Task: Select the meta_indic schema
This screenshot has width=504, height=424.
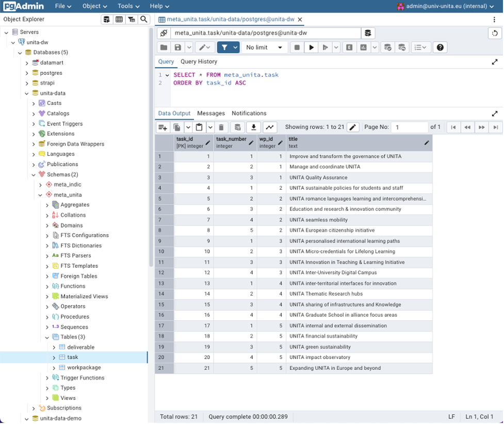Action: 68,185
